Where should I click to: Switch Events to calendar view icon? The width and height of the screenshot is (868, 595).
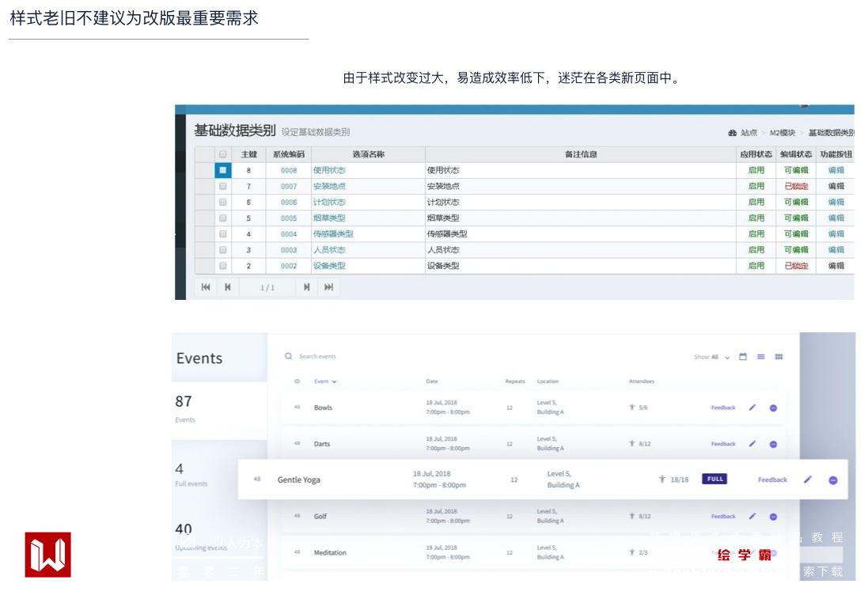point(743,357)
